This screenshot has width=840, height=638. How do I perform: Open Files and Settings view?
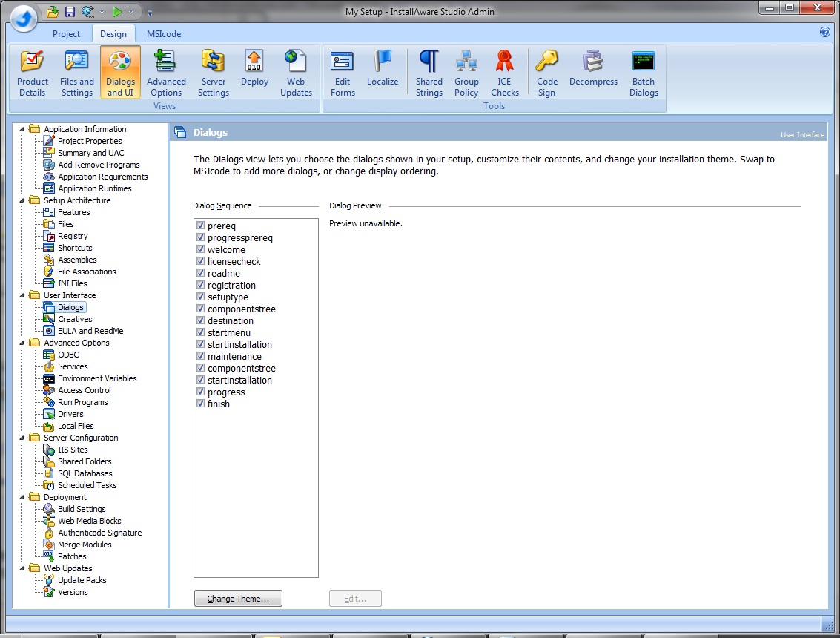click(x=76, y=73)
